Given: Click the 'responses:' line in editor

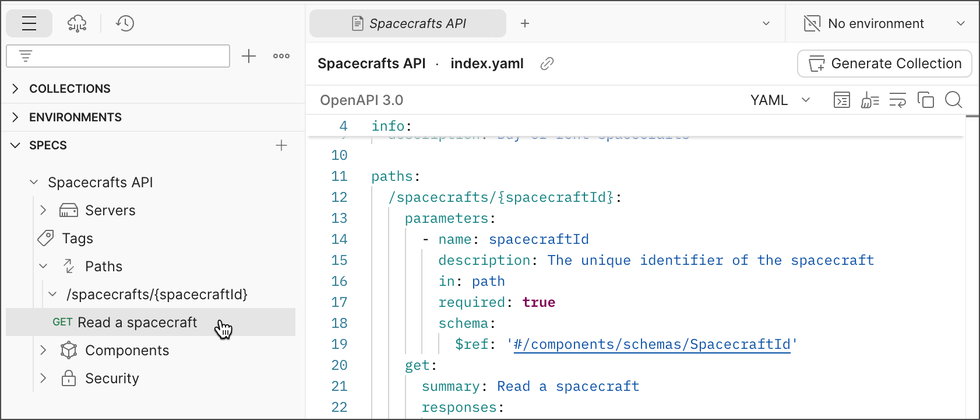Looking at the screenshot, I should click(x=463, y=407).
